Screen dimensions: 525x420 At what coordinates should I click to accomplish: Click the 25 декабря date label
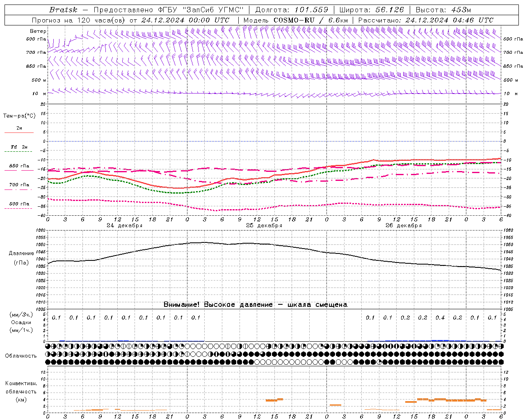click(x=264, y=226)
